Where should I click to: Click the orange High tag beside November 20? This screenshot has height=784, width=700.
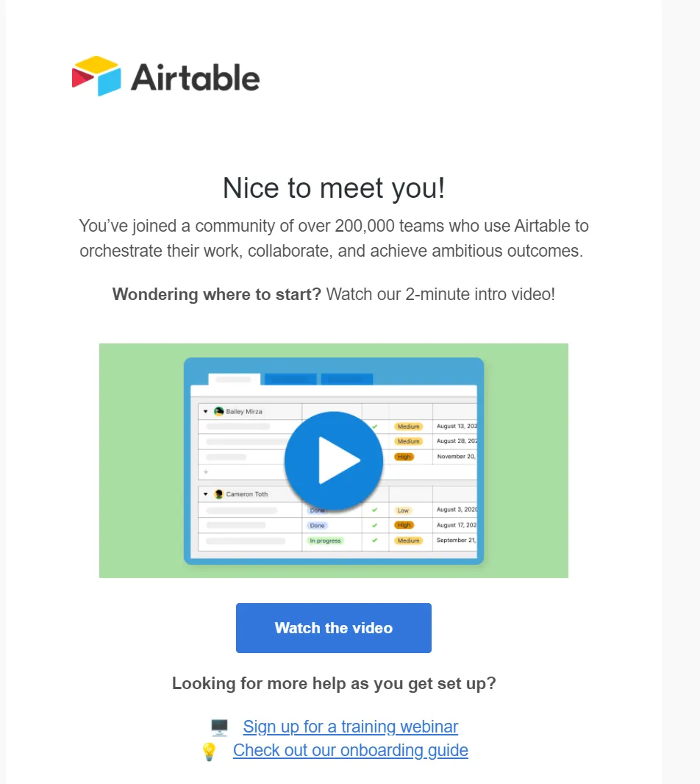pos(404,457)
